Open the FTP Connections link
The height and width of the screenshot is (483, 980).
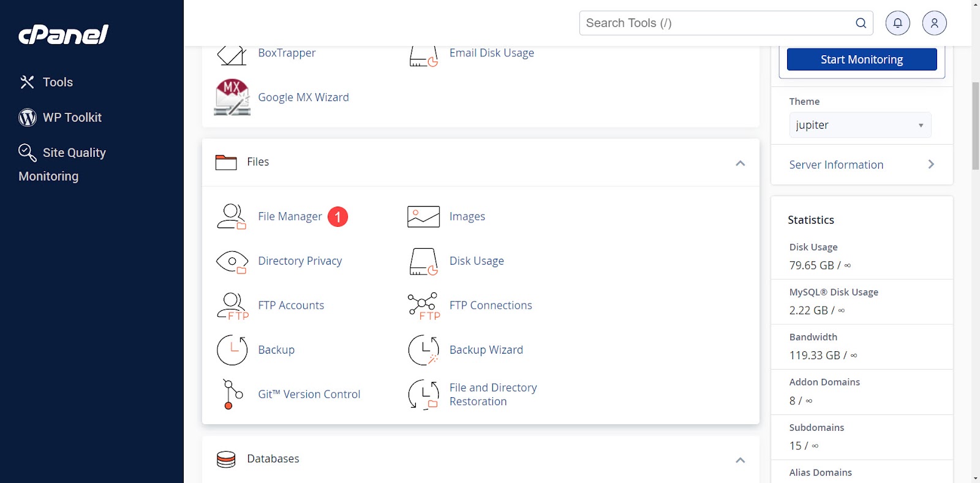point(491,305)
